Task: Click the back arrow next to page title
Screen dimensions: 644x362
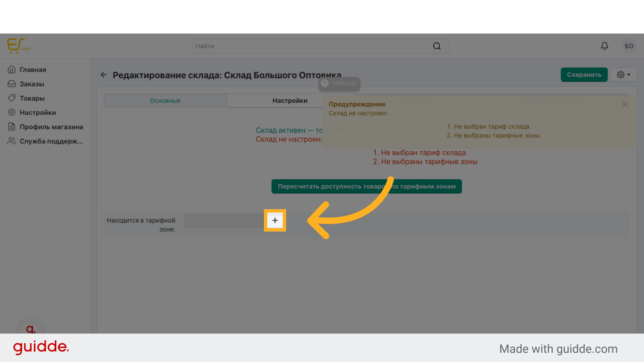Action: coord(104,75)
